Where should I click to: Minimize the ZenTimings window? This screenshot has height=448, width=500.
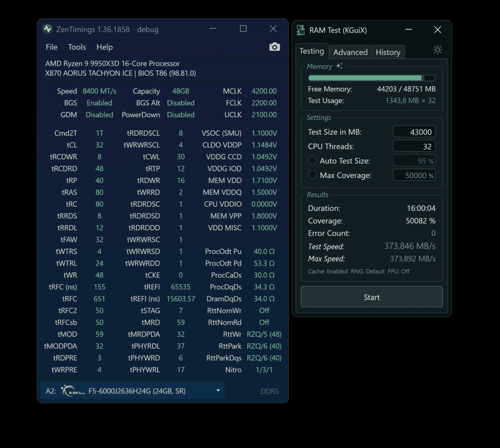(213, 29)
